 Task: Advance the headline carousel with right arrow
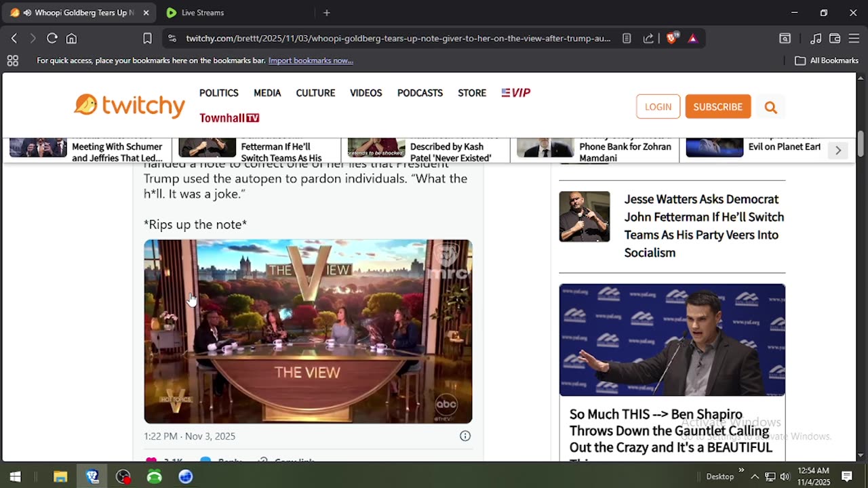point(838,150)
